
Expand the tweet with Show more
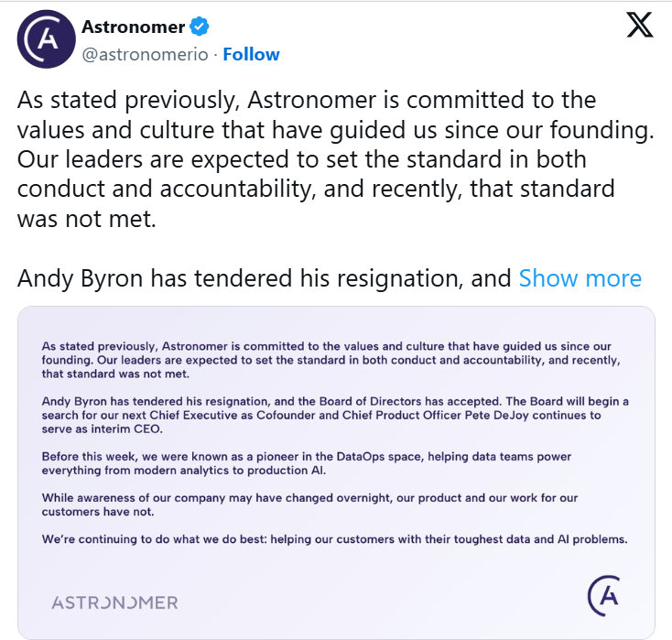pyautogui.click(x=580, y=277)
